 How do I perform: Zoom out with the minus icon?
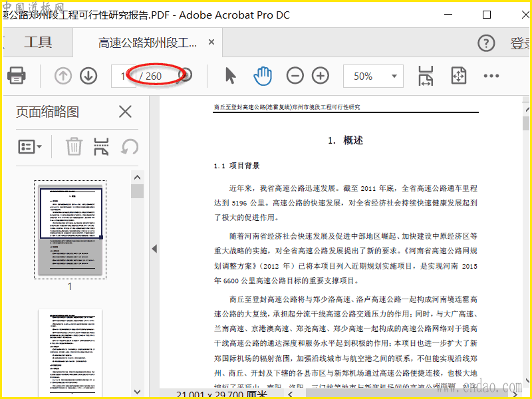[295, 76]
